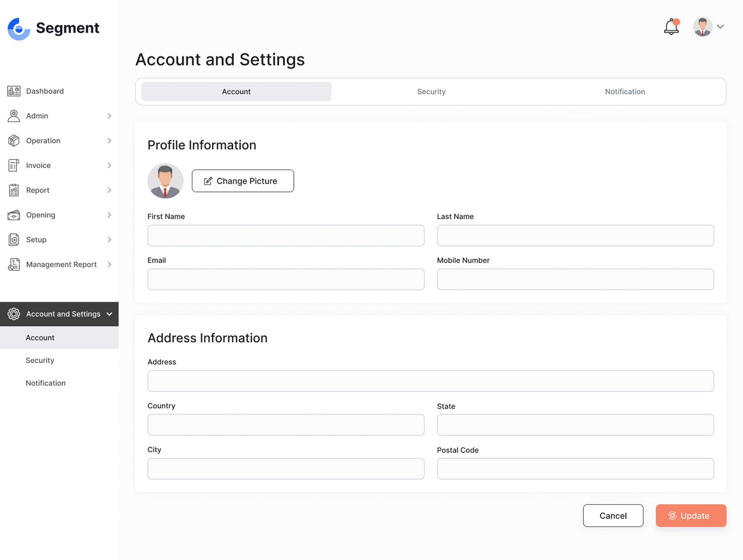Switch to the Notification tab
Viewport: 743px width, 560px height.
pos(625,92)
